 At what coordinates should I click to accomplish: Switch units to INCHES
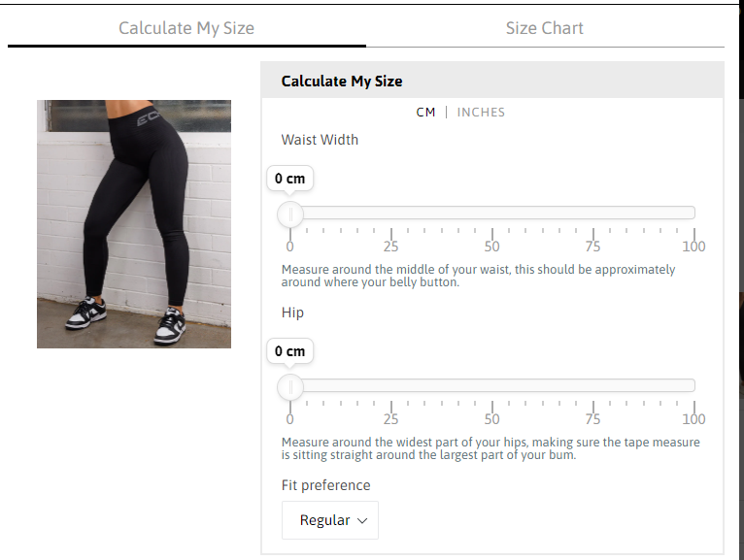pos(481,113)
